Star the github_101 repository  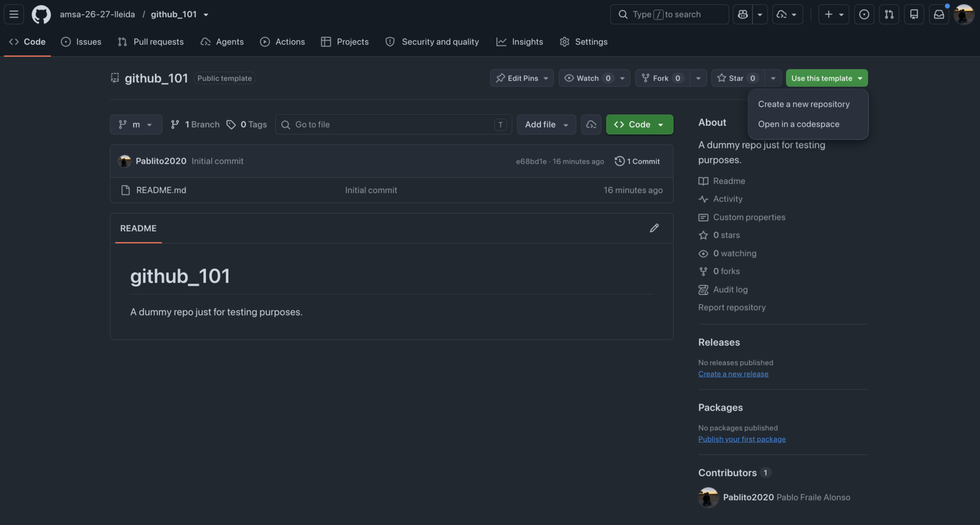pos(738,78)
